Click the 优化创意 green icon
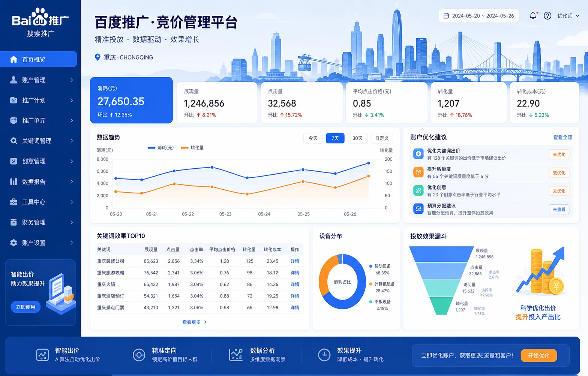 (x=418, y=190)
